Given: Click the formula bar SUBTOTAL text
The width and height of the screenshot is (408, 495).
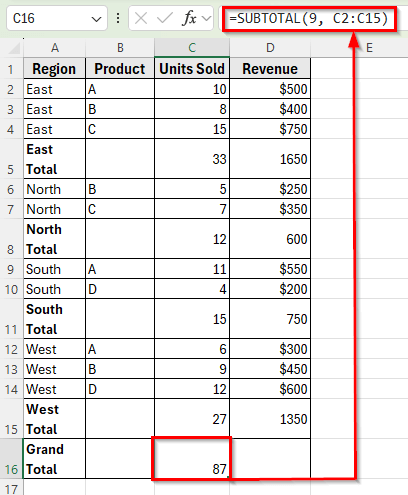Looking at the screenshot, I should click(x=309, y=19).
